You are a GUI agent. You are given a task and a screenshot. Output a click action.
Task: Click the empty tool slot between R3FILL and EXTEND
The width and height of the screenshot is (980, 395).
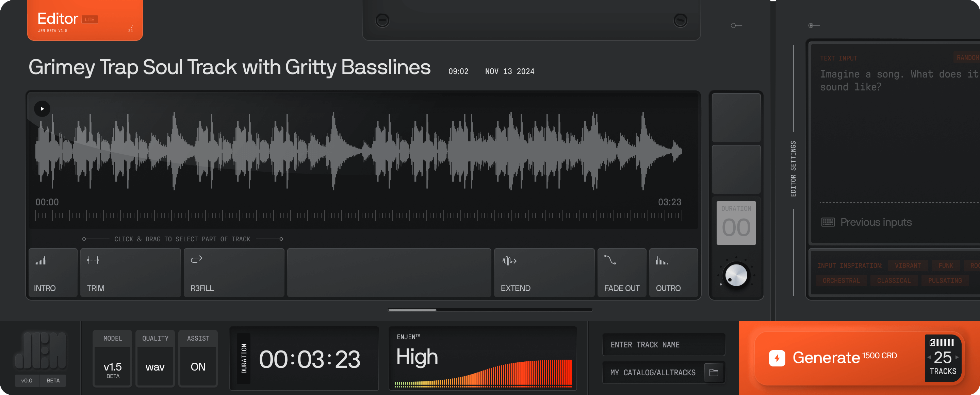(x=389, y=273)
